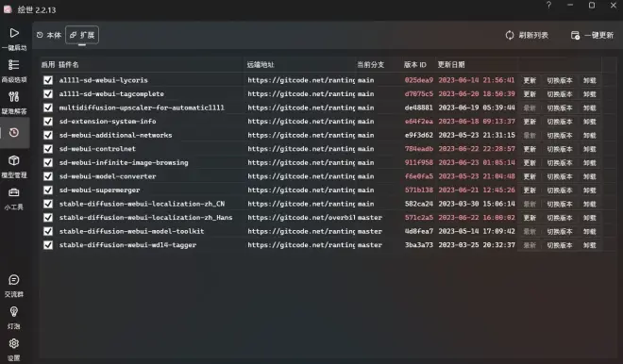Select the version management clock icon in sidebar

(x=14, y=133)
